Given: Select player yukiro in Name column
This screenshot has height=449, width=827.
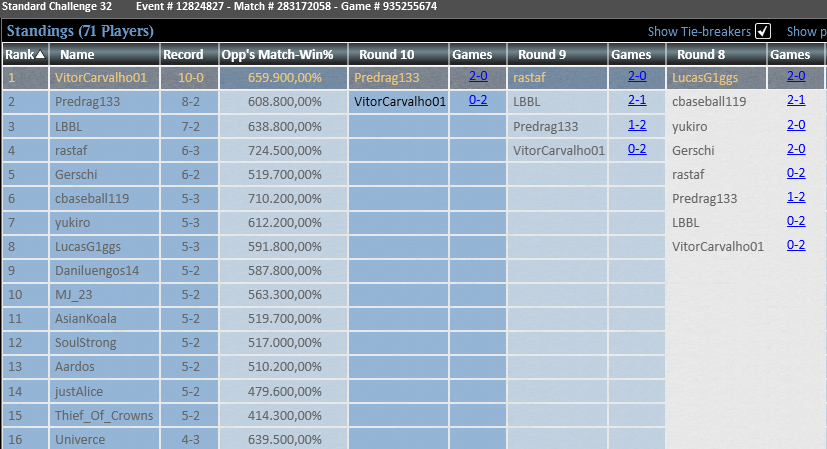Looking at the screenshot, I should [72, 223].
